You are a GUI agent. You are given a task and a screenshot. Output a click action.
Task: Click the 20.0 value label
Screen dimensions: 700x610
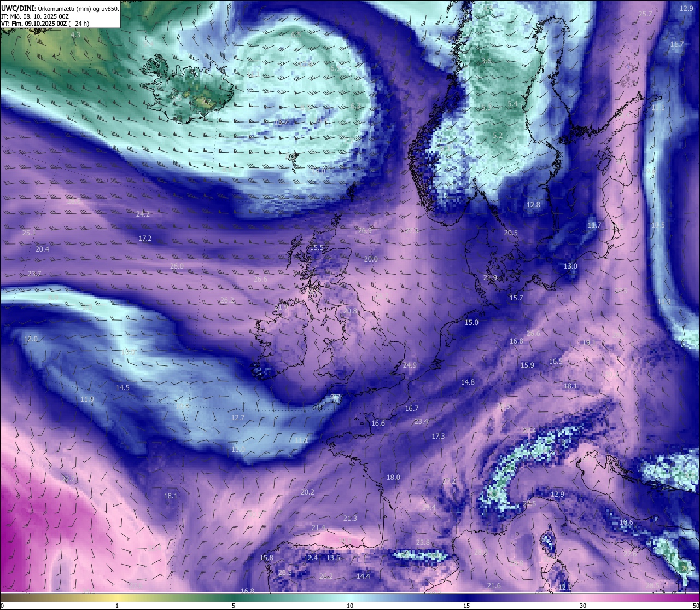371,259
